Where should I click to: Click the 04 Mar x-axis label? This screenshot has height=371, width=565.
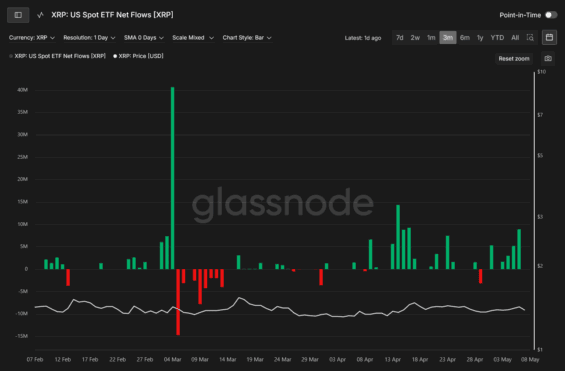(172, 359)
